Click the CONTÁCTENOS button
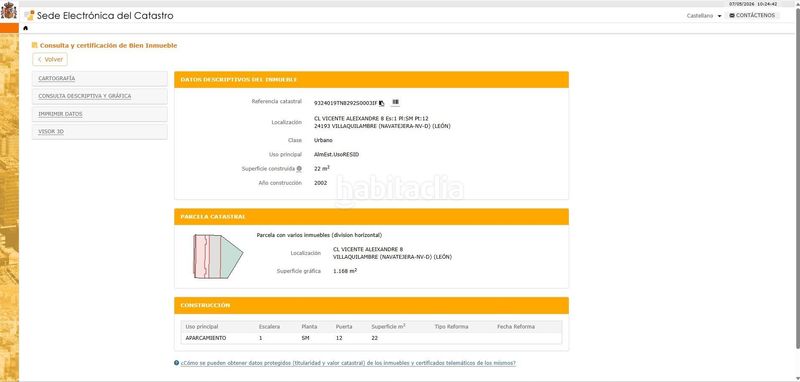 click(x=752, y=15)
